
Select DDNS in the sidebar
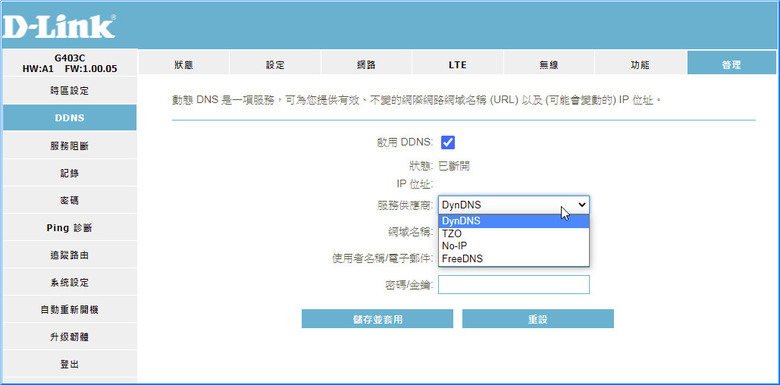click(x=70, y=118)
